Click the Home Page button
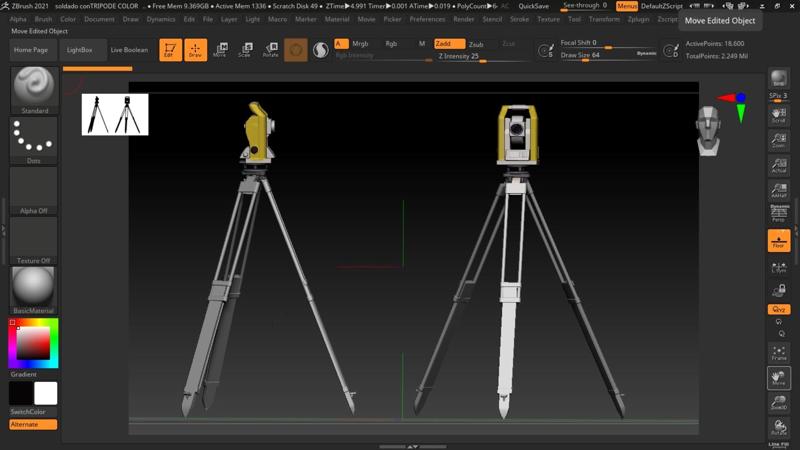The height and width of the screenshot is (450, 800). 31,50
